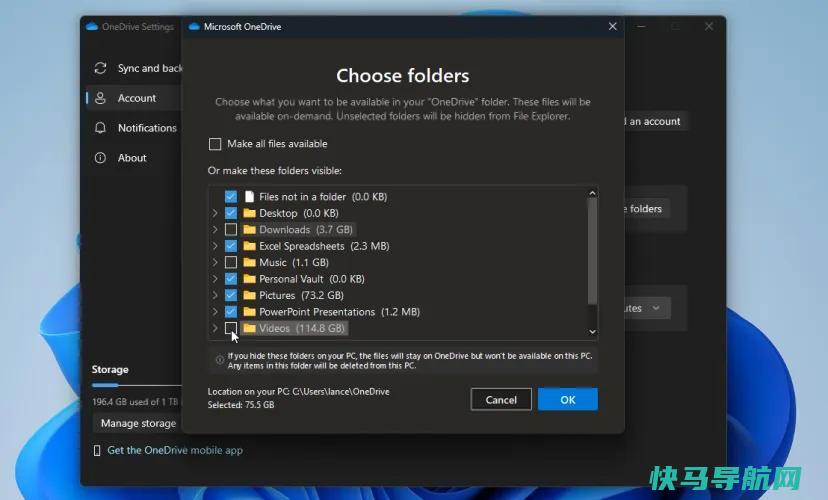The image size is (828, 500).
Task: Click the Files not in a folder document icon
Action: (249, 196)
